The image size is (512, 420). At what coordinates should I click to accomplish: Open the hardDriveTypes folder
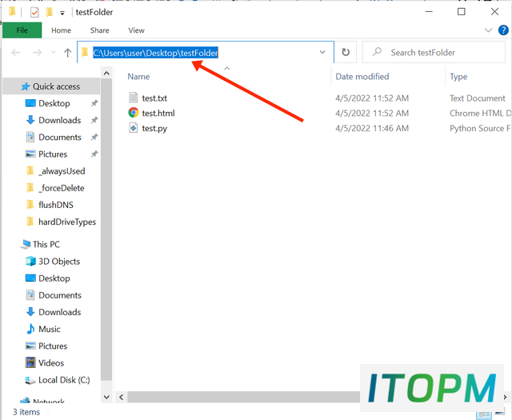pos(67,222)
